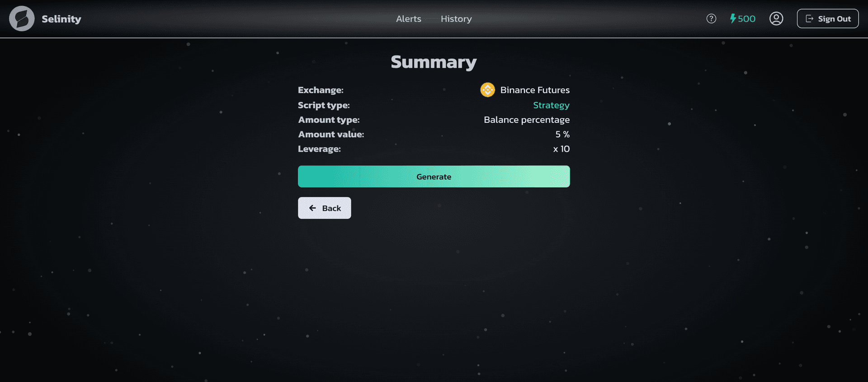Click the Back button

324,208
